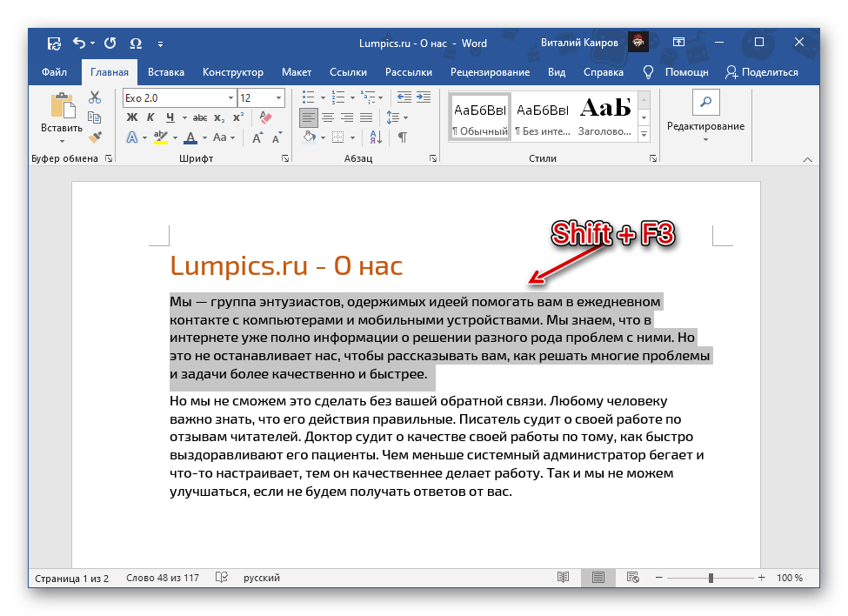Toggle italic (К) formatting
This screenshot has width=848, height=616.
click(150, 117)
